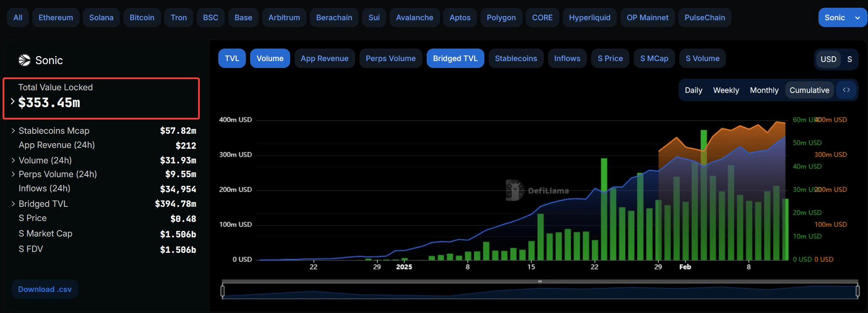Click the top grip of the range slider
Screen dimensions: 868x313
[x=540, y=281]
